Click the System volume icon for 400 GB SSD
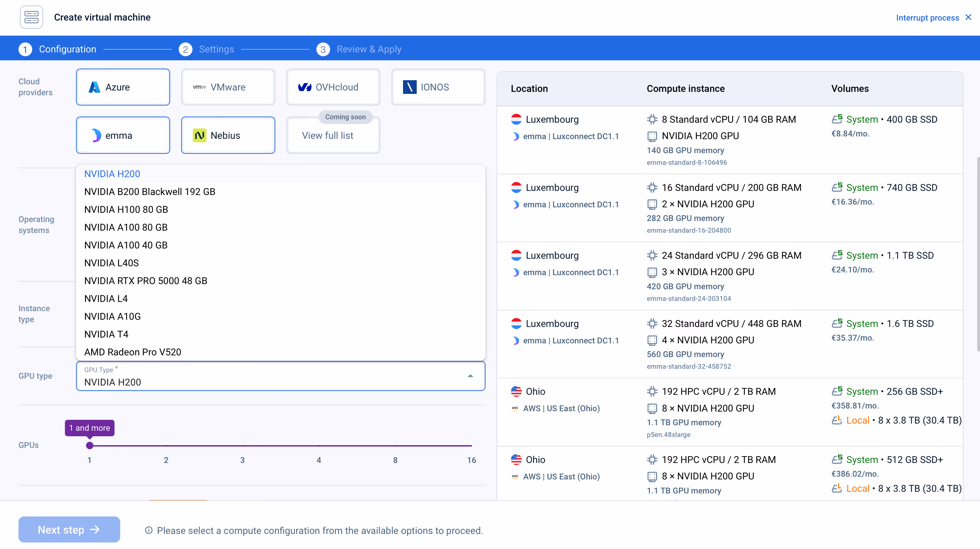980x549 pixels. 837,119
